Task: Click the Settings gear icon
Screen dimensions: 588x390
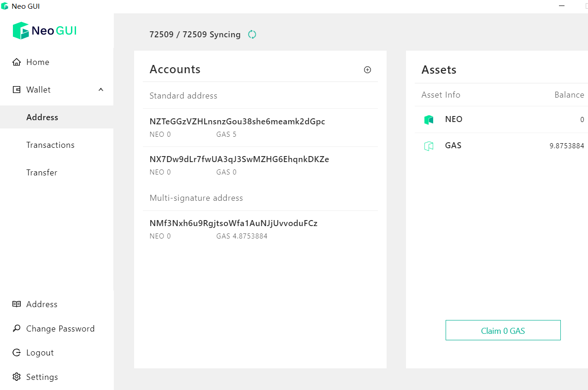Action: tap(17, 377)
